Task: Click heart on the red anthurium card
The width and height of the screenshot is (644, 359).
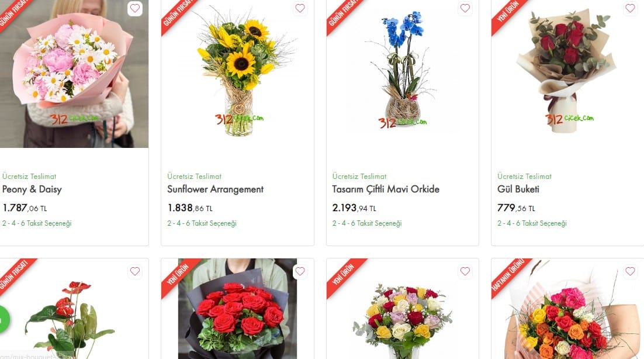Action: coord(135,271)
